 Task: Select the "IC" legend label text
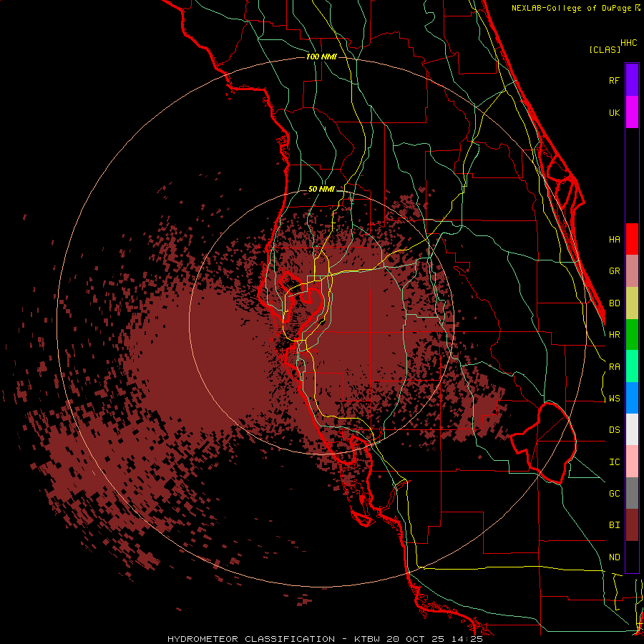point(614,462)
